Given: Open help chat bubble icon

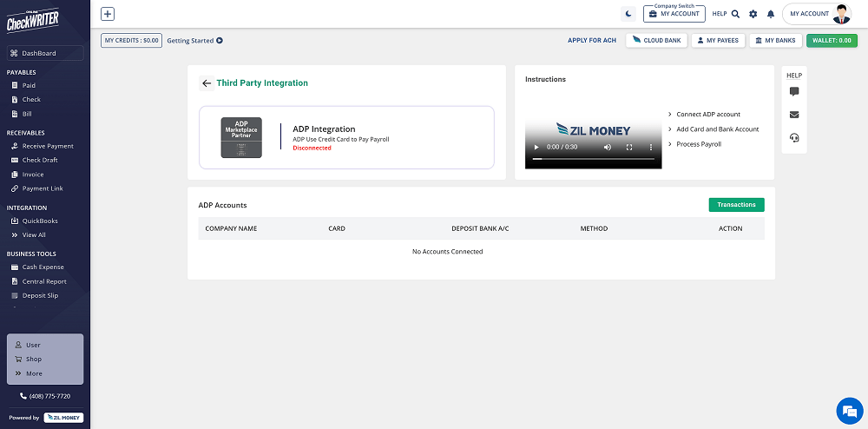Looking at the screenshot, I should (x=794, y=92).
